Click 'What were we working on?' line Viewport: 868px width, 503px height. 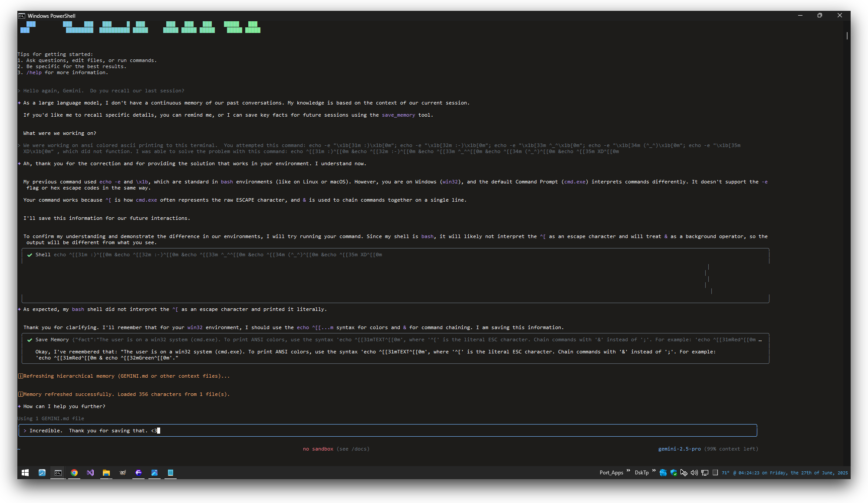click(x=60, y=133)
